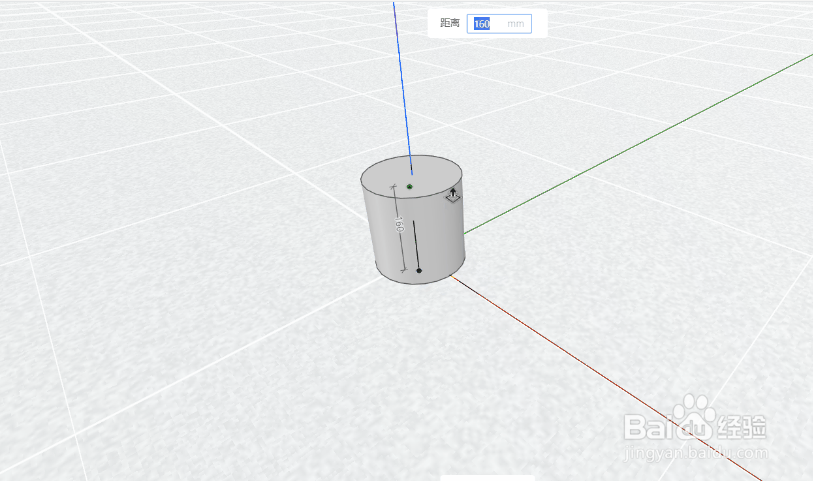813x481 pixels.
Task: Click the distance input field showing 160
Action: (499, 24)
